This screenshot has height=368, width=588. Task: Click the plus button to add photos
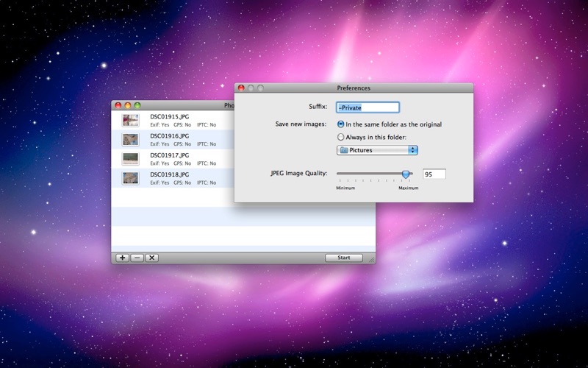[x=122, y=258]
